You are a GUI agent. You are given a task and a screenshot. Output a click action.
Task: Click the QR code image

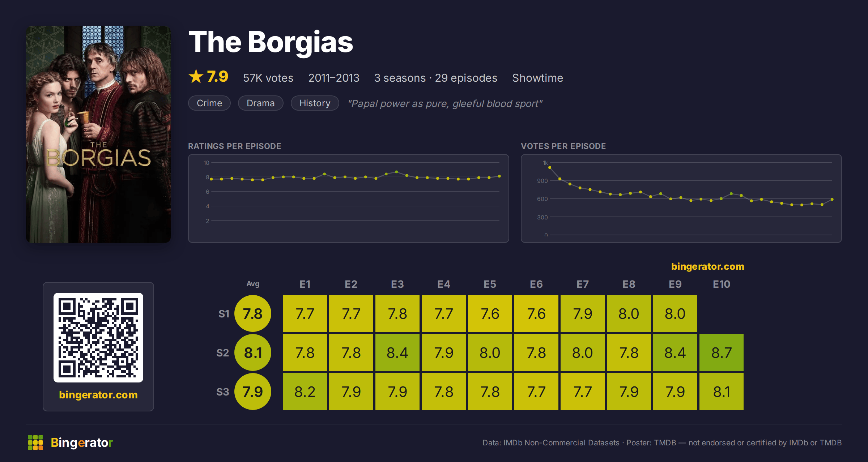(98, 337)
